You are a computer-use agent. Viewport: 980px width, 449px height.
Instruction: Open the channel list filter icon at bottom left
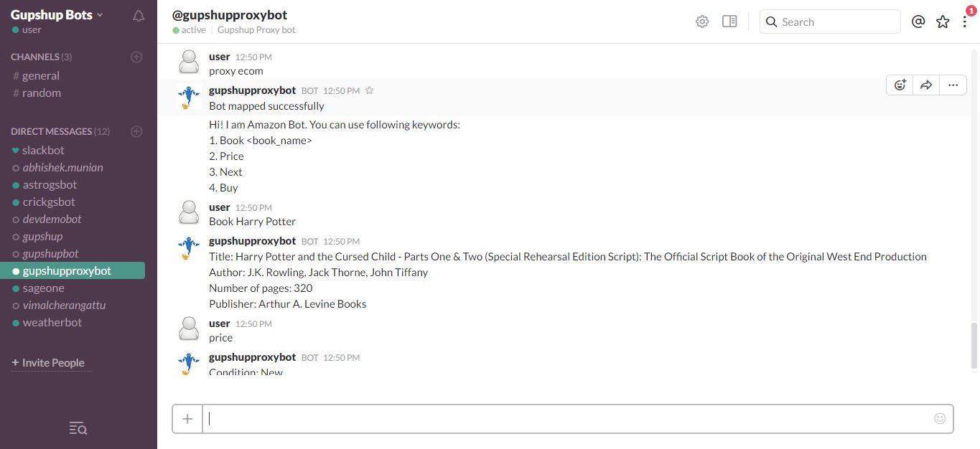[78, 428]
